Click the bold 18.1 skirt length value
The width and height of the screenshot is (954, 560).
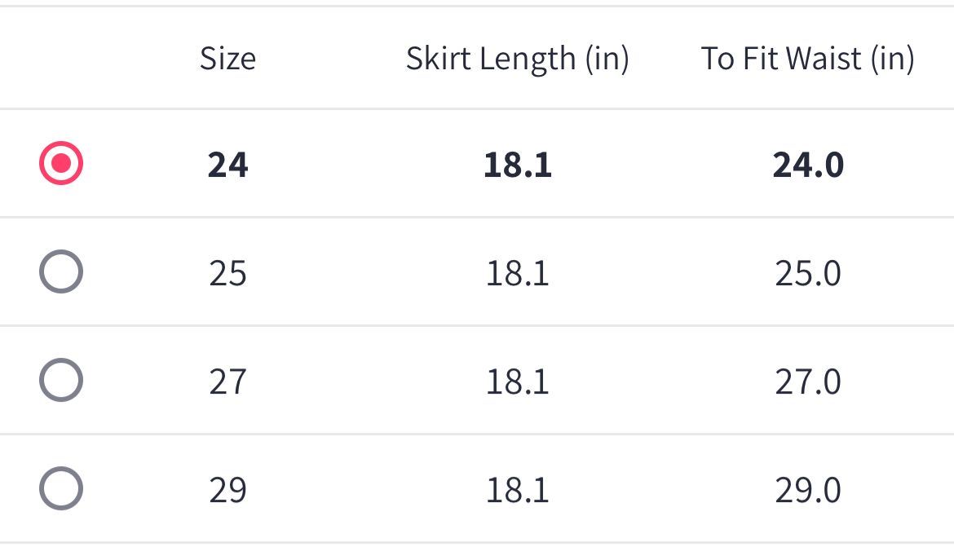(x=517, y=165)
